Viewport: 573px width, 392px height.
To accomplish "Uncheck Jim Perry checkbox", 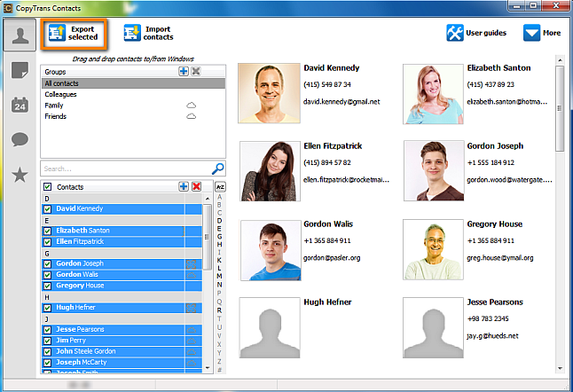I will pyautogui.click(x=47, y=341).
